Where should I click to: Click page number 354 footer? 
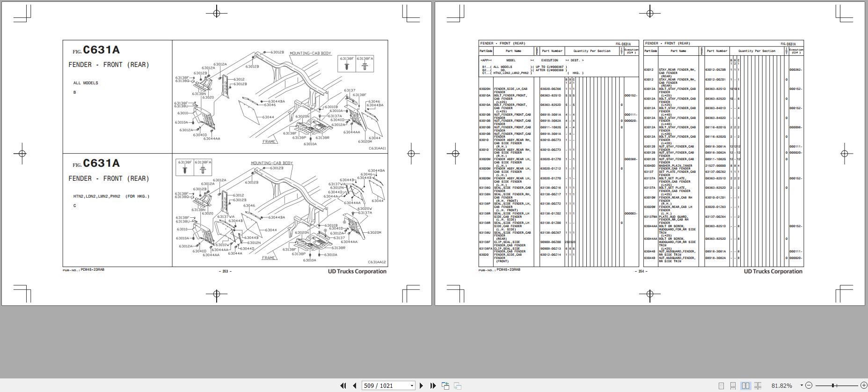pos(641,271)
